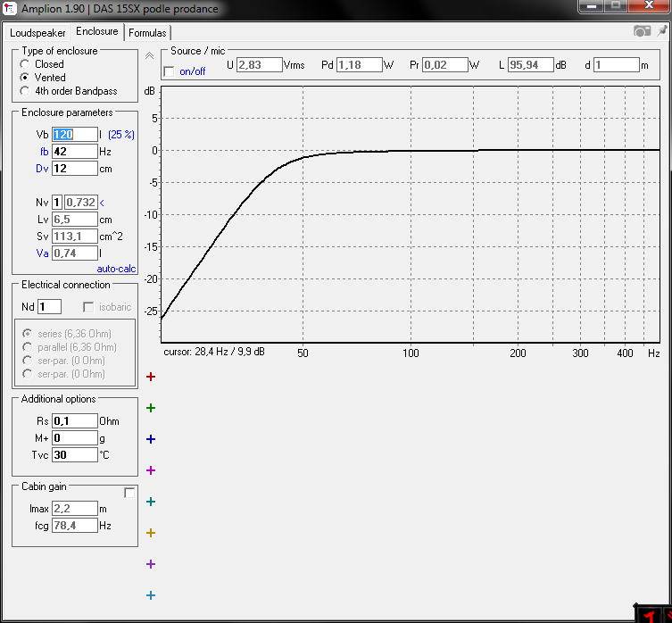Click the blue on/off link
Screen dimensions: 672x623
pos(193,71)
